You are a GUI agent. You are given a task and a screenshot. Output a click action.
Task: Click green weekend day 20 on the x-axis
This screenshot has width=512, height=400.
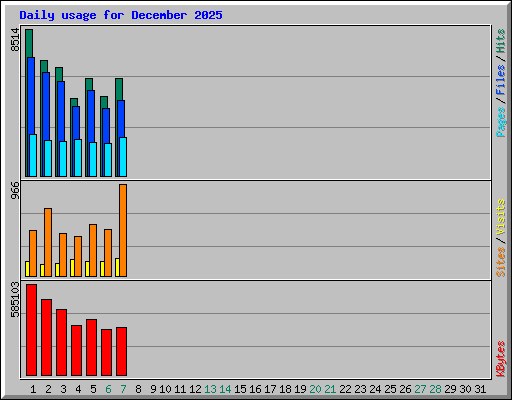(x=315, y=389)
